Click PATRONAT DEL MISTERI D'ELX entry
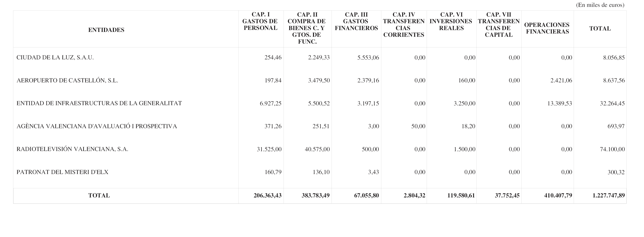The image size is (644, 237). coord(62,172)
